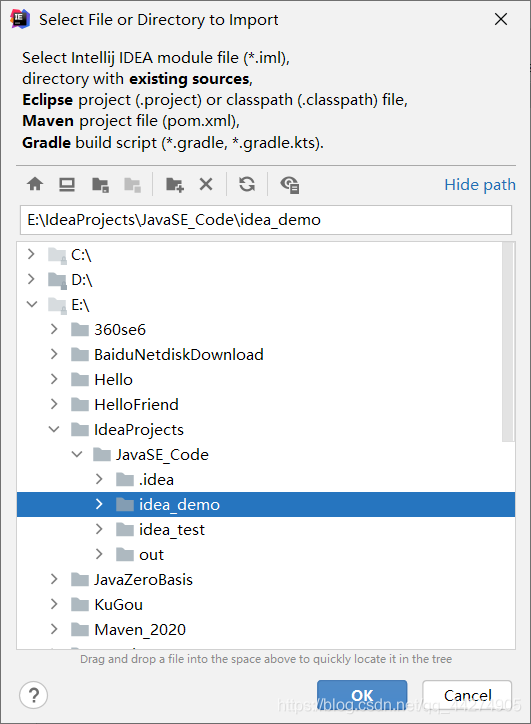This screenshot has height=724, width=531.
Task: Confirm the import with OK
Action: pos(362,695)
